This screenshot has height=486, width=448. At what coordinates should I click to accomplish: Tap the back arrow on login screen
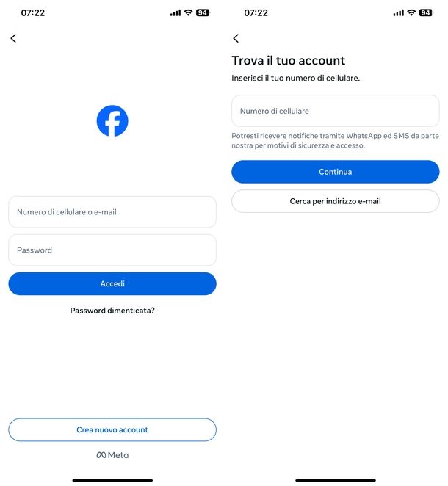(13, 38)
